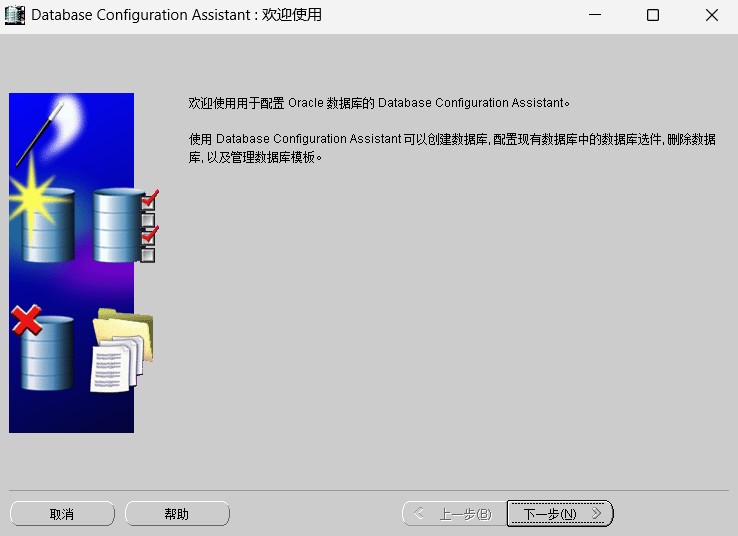Click the 下一步(N) next button
Viewport: 738px width, 536px height.
click(560, 513)
